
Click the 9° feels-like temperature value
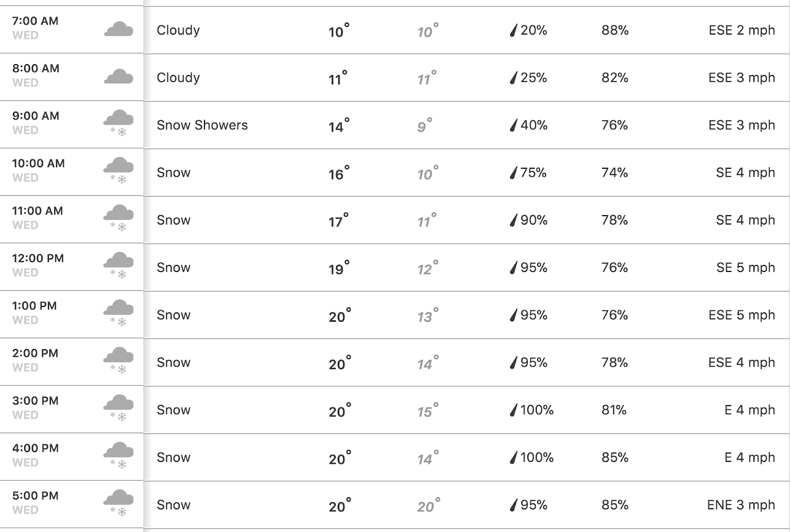(425, 125)
